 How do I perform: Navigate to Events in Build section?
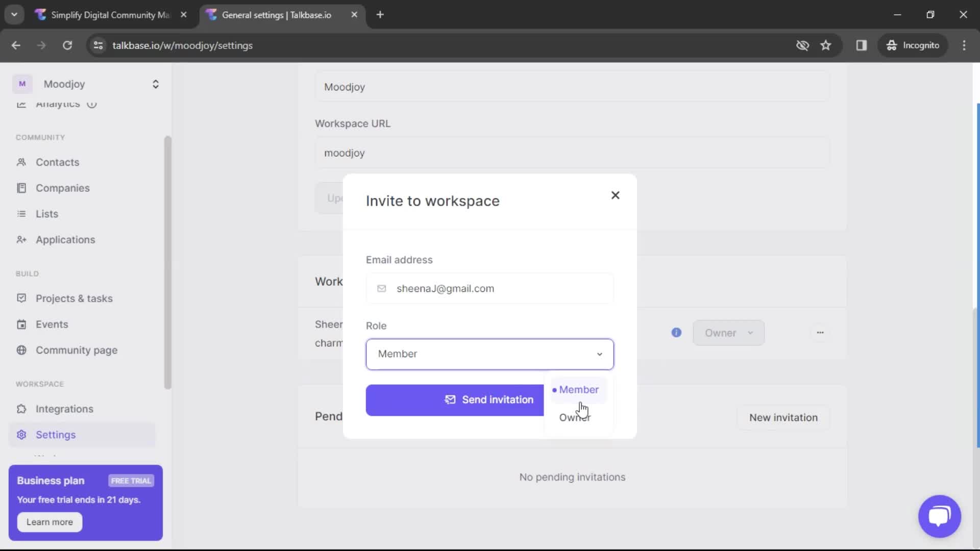pyautogui.click(x=52, y=323)
